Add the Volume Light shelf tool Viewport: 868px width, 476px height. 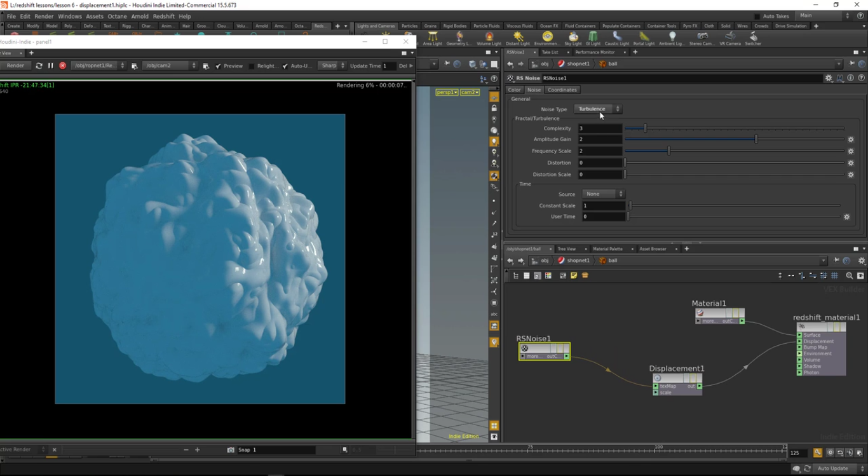(x=489, y=38)
